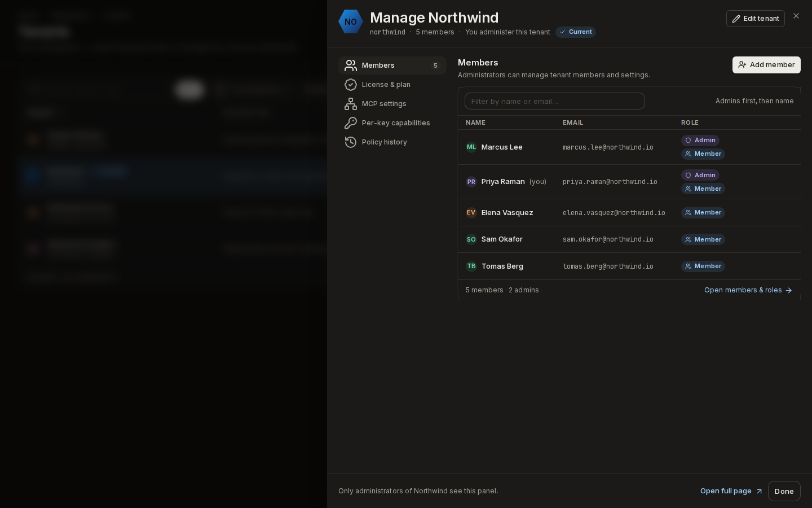The width and height of the screenshot is (812, 508).
Task: Click Sam Okafor's Member role badge
Action: (703, 240)
